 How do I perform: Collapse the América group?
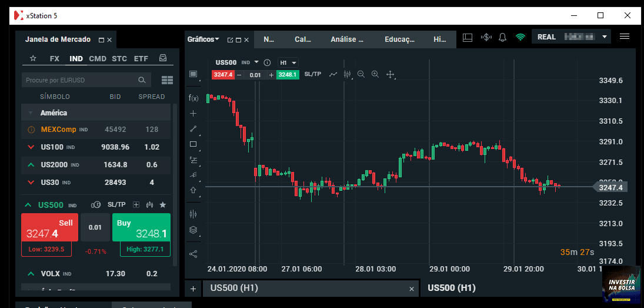point(31,112)
